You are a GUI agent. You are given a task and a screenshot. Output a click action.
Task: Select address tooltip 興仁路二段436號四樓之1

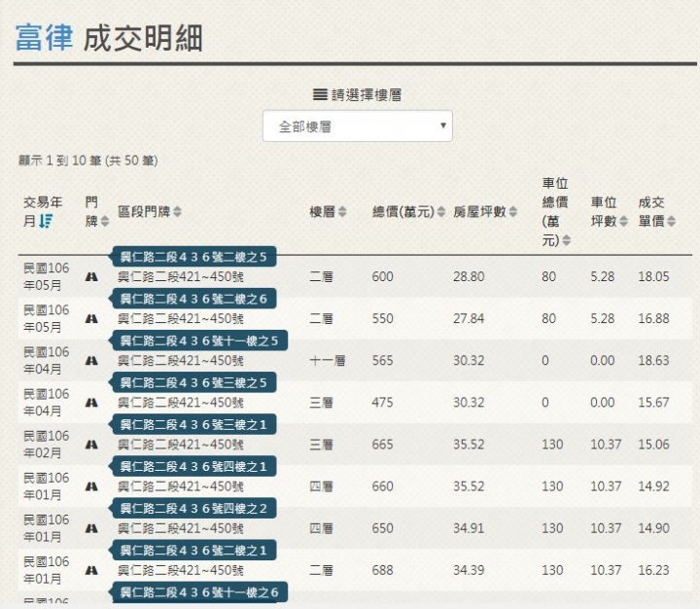coord(193,466)
